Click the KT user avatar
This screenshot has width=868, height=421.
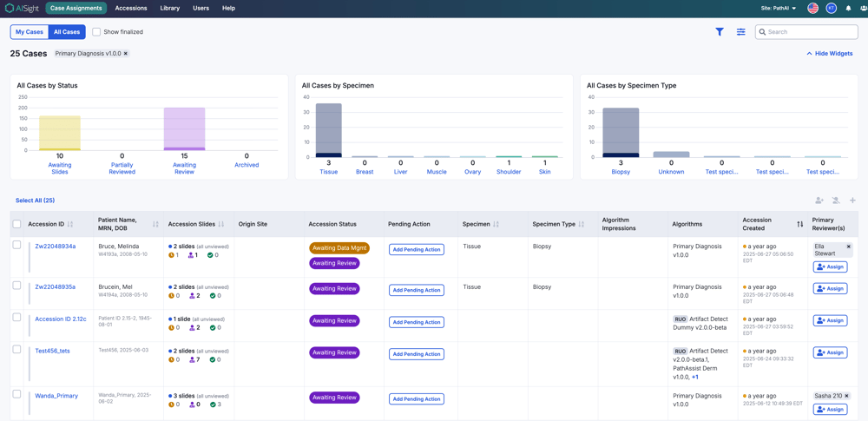point(831,9)
